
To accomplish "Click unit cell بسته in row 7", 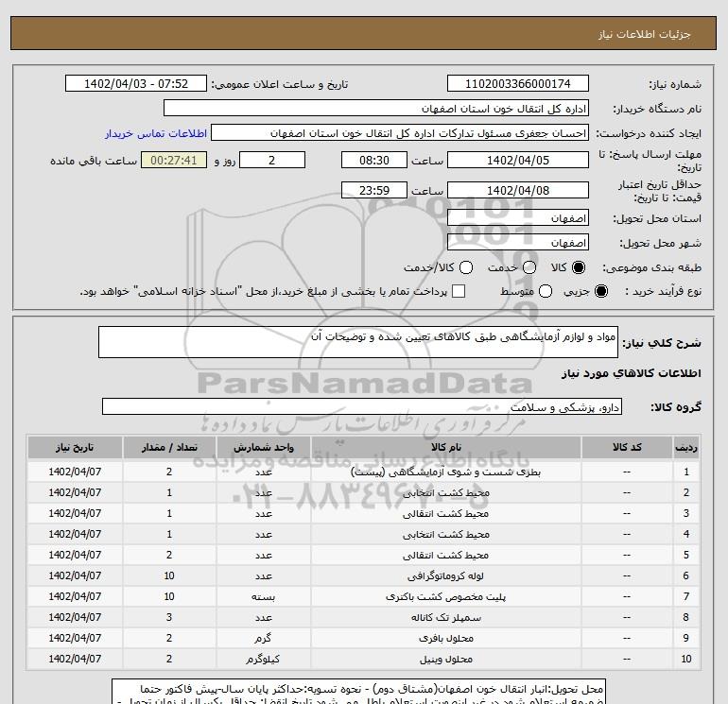I will (x=263, y=597).
